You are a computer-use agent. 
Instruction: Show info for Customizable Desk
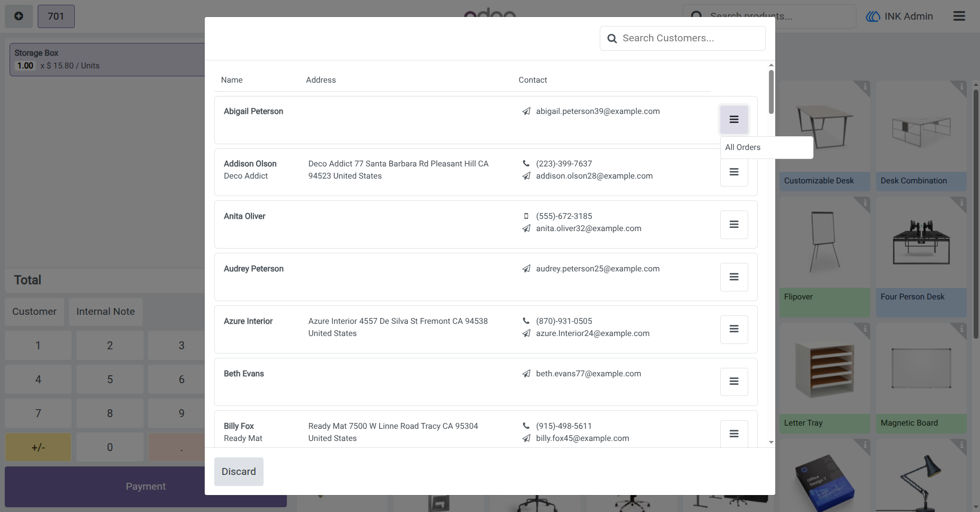[864, 86]
